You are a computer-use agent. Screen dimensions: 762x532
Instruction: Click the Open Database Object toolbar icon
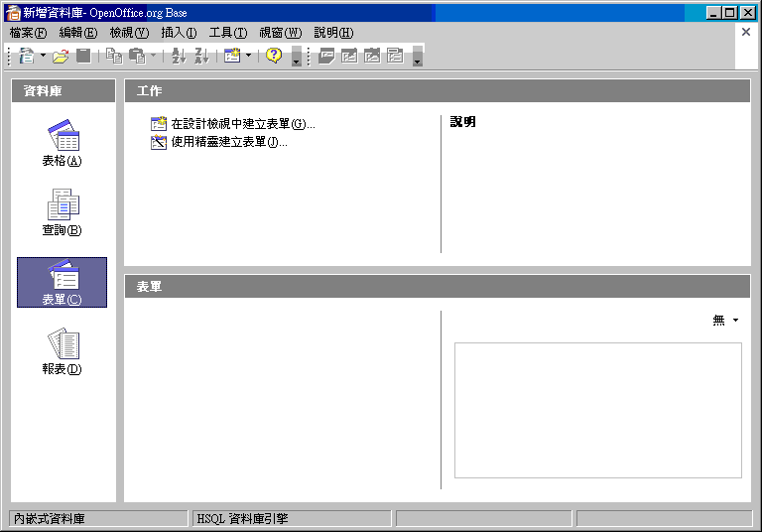pos(326,56)
